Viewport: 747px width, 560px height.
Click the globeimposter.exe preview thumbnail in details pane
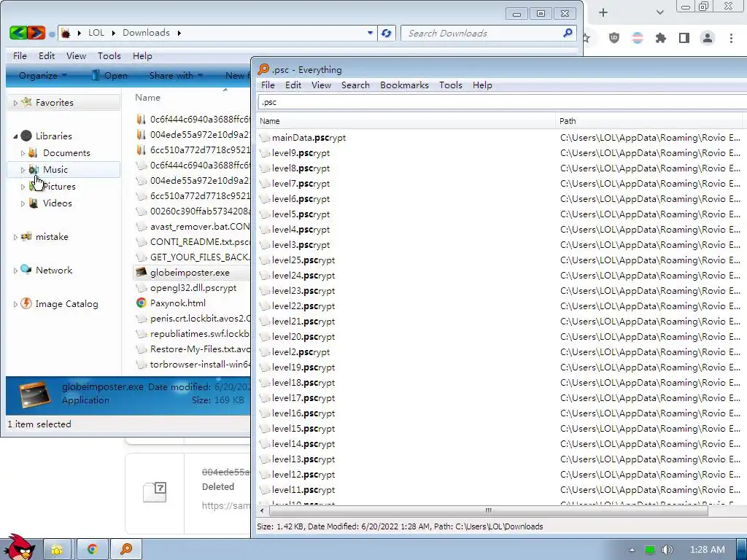34,394
